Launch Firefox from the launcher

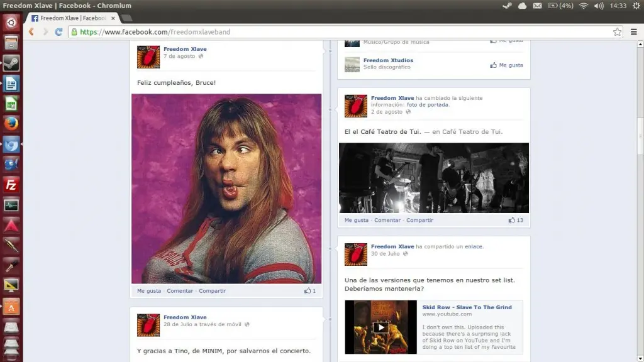pyautogui.click(x=11, y=124)
